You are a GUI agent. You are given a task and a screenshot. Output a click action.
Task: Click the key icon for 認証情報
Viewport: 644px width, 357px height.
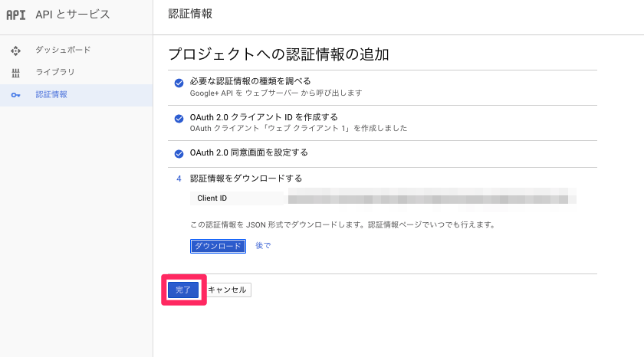click(15, 95)
